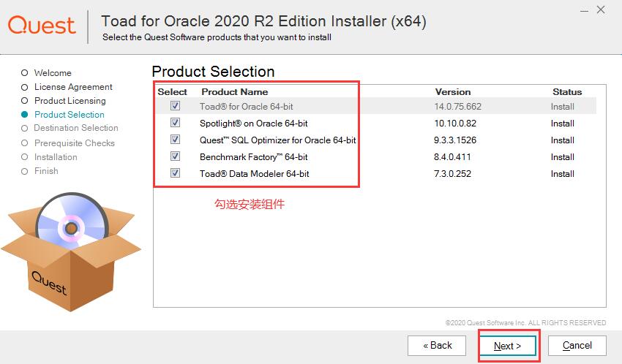Click the License Agreement step bullet
622x364 pixels.
(x=25, y=87)
